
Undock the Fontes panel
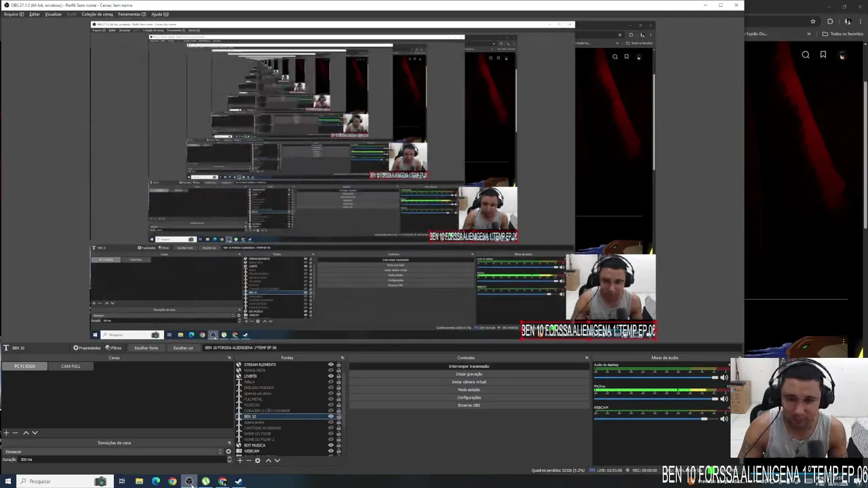(x=342, y=358)
